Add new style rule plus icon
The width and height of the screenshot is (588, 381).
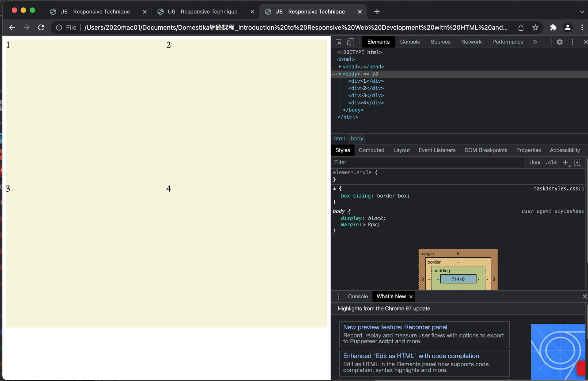click(565, 162)
